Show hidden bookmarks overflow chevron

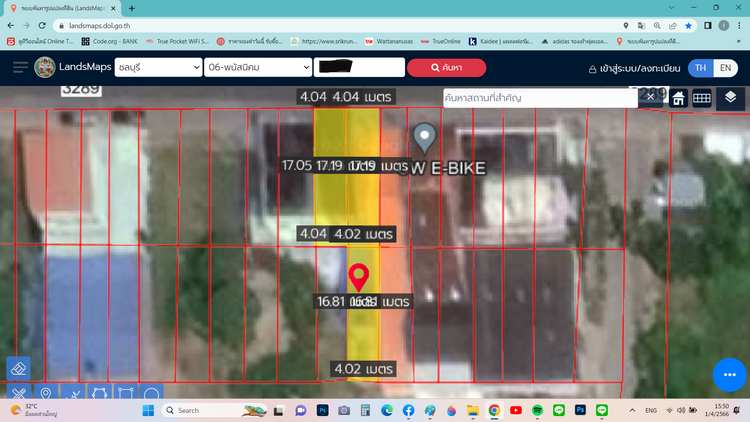click(x=737, y=41)
